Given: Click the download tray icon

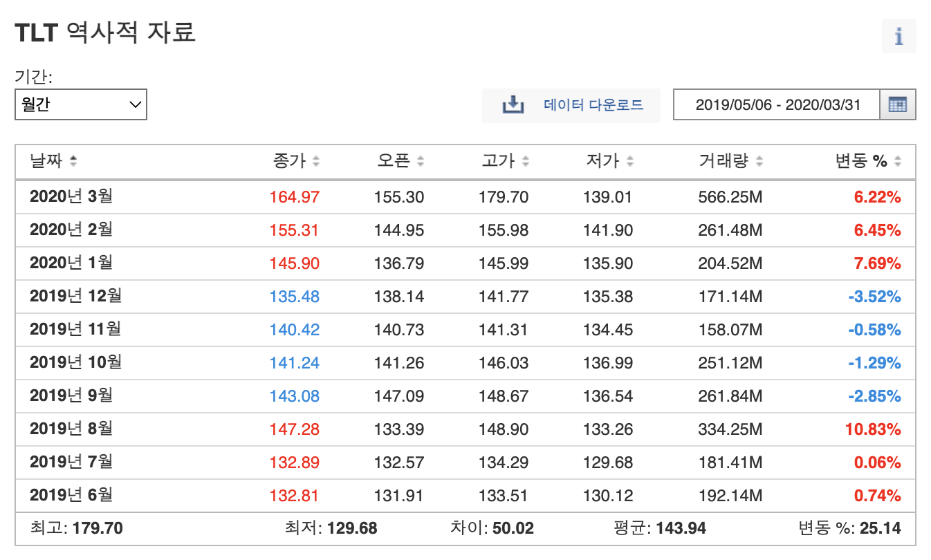Looking at the screenshot, I should tap(513, 105).
